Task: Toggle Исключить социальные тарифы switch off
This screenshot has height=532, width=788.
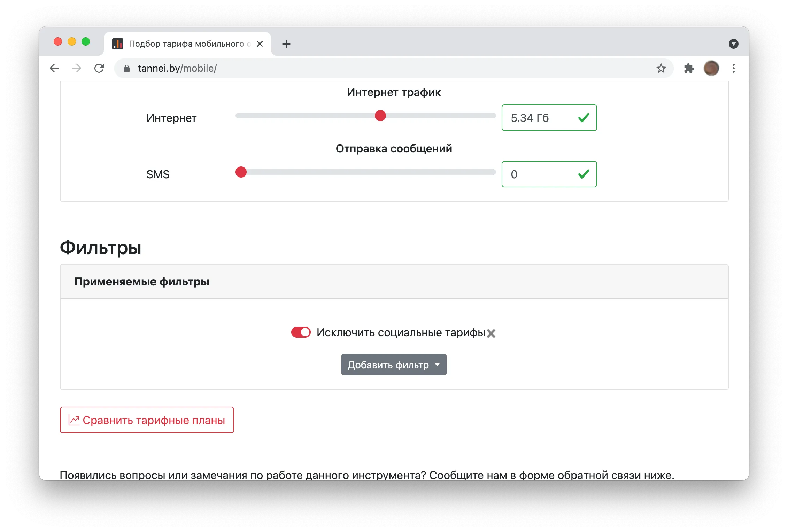Action: coord(301,332)
